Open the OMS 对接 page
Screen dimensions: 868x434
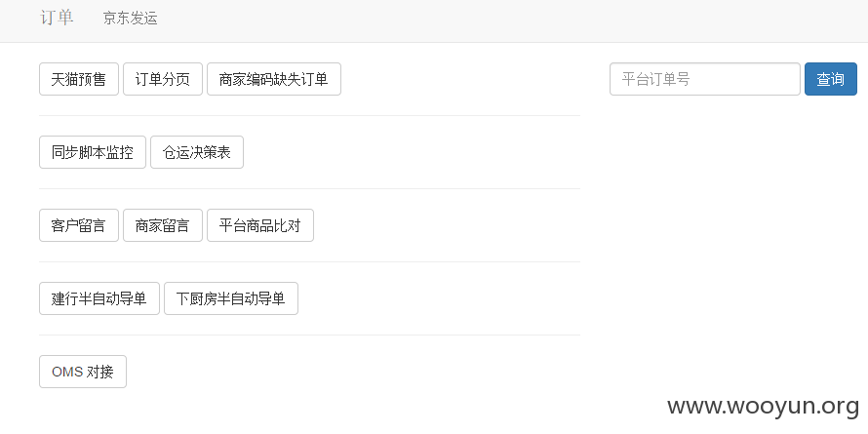point(83,372)
